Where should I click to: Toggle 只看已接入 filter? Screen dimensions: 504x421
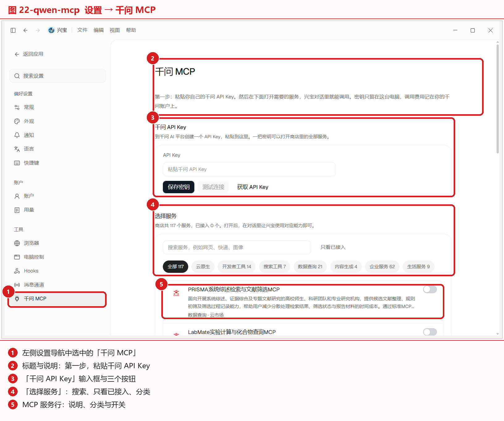(333, 247)
